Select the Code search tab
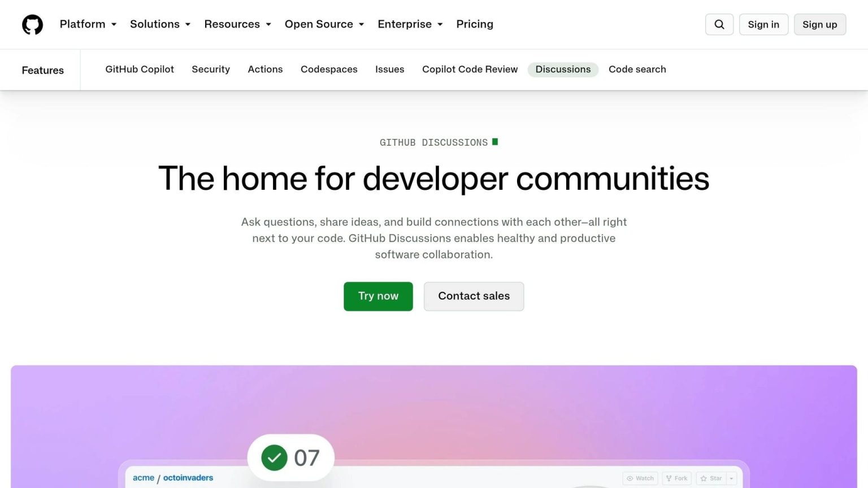This screenshot has height=488, width=868. tap(637, 69)
